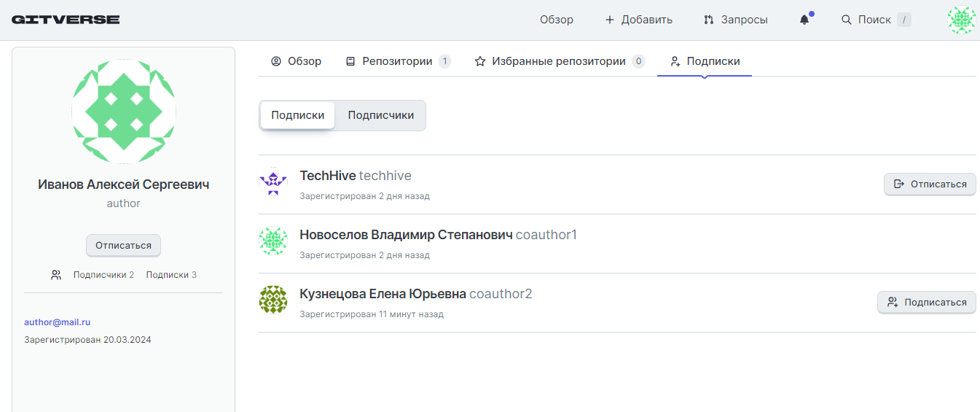This screenshot has height=412, width=980.
Task: Click the large profile avatar of Иванов
Action: tap(124, 112)
